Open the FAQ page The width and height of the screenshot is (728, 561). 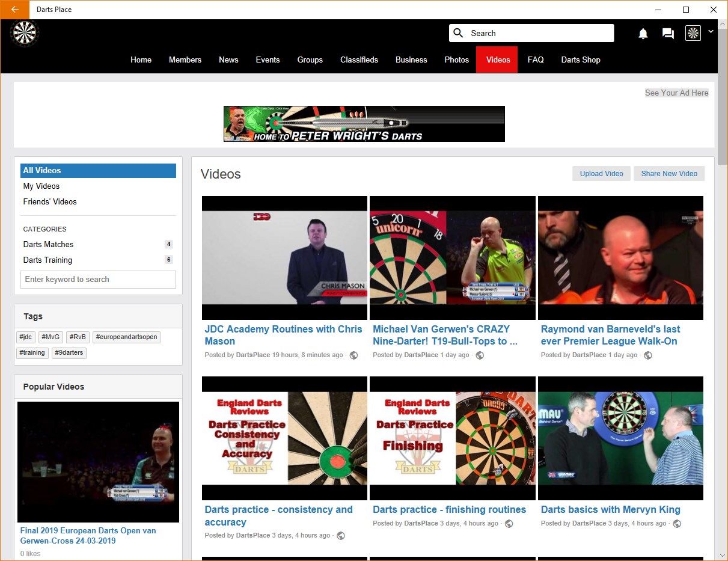(x=536, y=60)
